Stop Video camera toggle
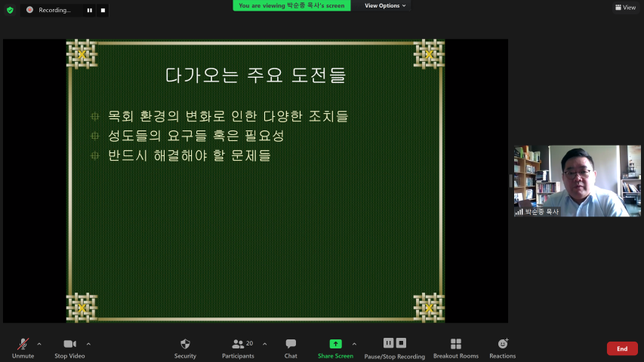Viewport: 644px width, 362px height. click(x=69, y=348)
